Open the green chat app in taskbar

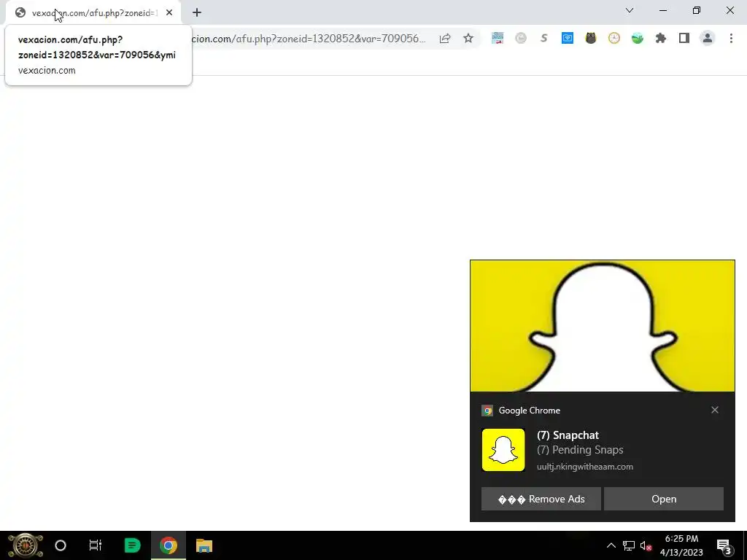tap(132, 545)
